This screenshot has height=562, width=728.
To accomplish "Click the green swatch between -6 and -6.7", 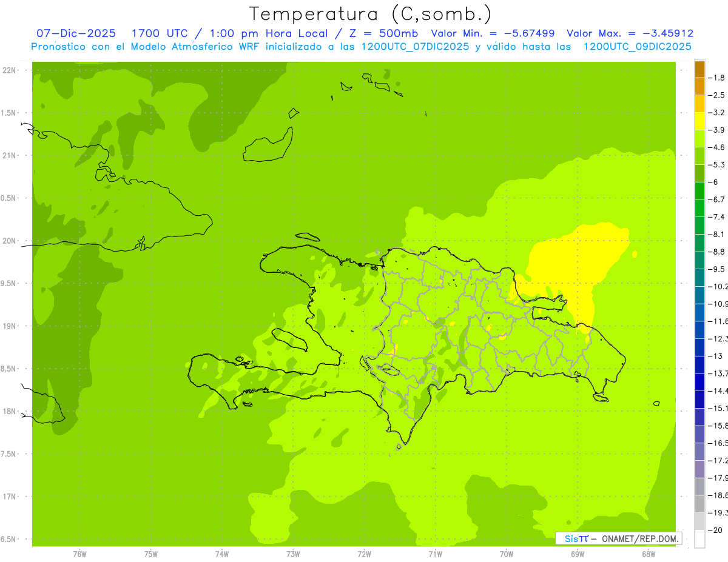I will 699,191.
